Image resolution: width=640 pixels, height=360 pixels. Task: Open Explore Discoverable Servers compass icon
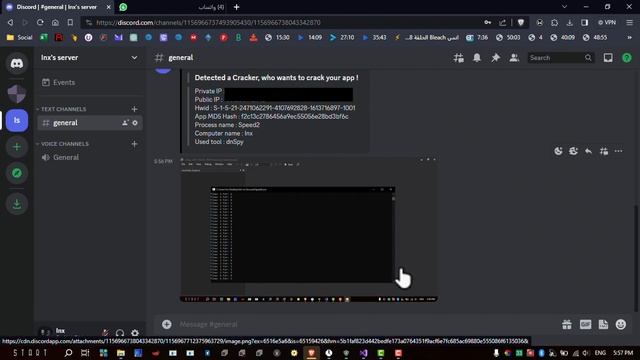pyautogui.click(x=17, y=173)
